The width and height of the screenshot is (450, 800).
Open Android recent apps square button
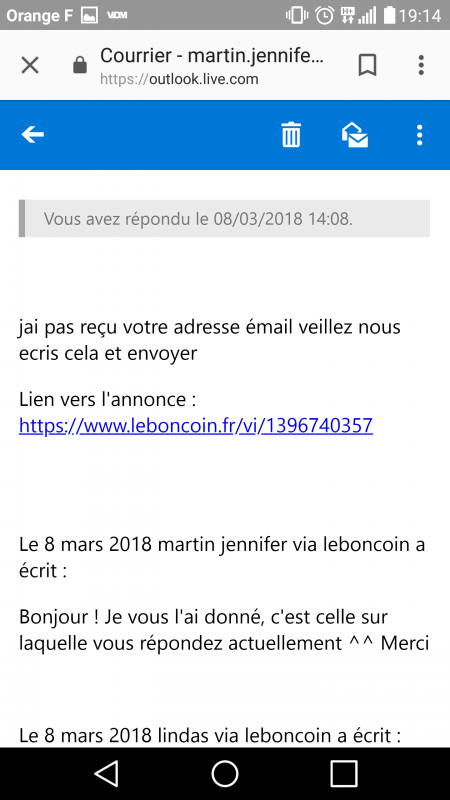click(343, 773)
